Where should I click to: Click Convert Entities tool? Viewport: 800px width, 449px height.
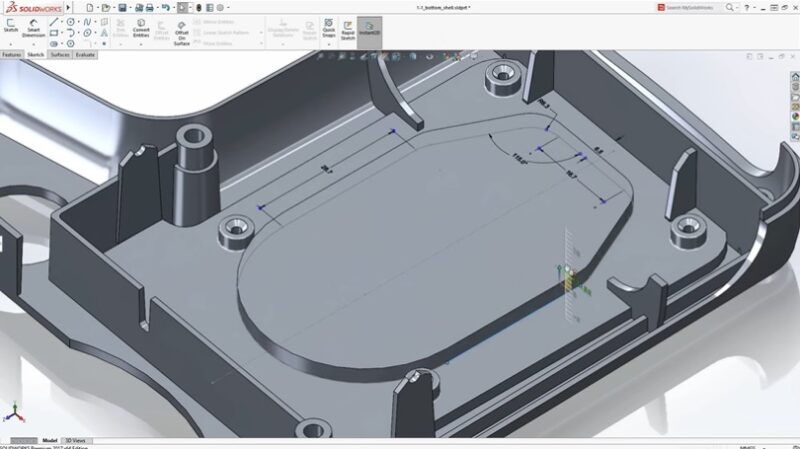click(141, 28)
